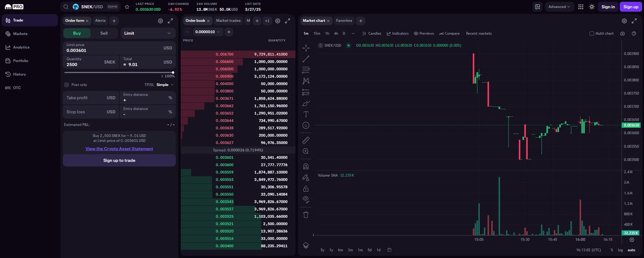Open the Compare symbols option

point(449,33)
